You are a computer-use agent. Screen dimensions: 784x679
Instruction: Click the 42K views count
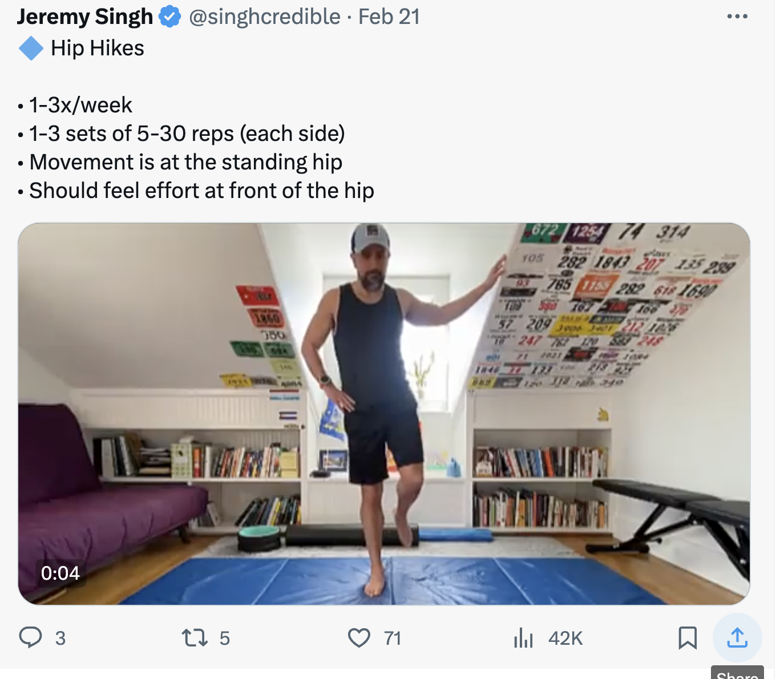coord(565,638)
